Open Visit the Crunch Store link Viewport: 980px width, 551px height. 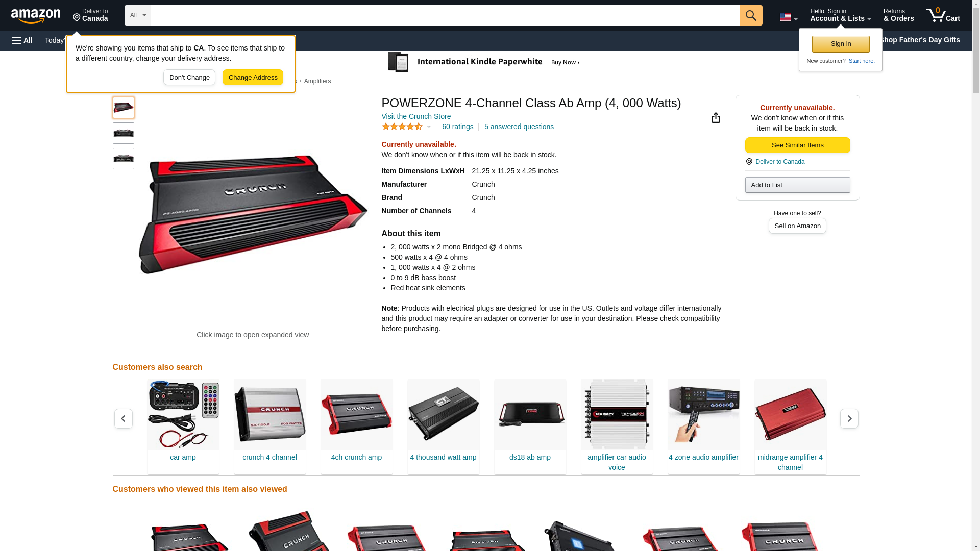click(x=416, y=116)
